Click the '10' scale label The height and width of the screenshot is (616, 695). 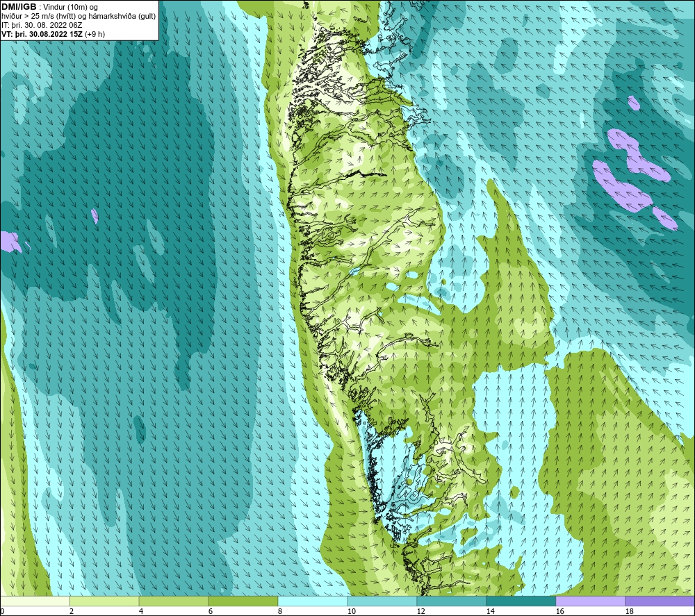pyautogui.click(x=352, y=612)
